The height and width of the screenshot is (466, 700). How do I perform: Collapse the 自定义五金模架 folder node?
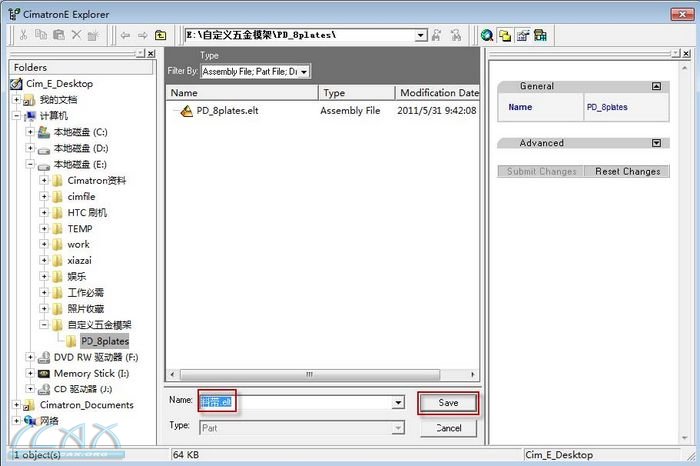tap(44, 325)
